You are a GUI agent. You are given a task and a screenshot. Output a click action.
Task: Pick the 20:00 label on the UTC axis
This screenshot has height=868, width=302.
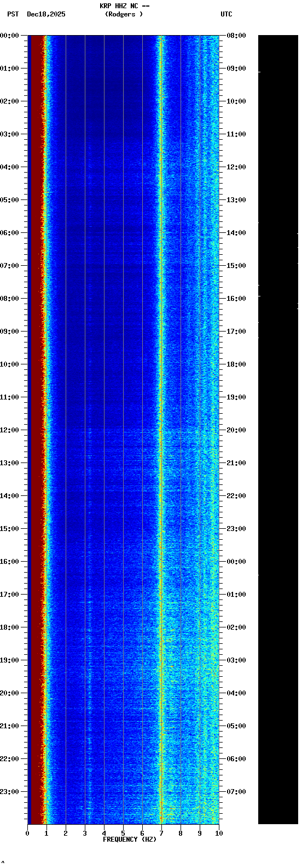click(x=236, y=430)
